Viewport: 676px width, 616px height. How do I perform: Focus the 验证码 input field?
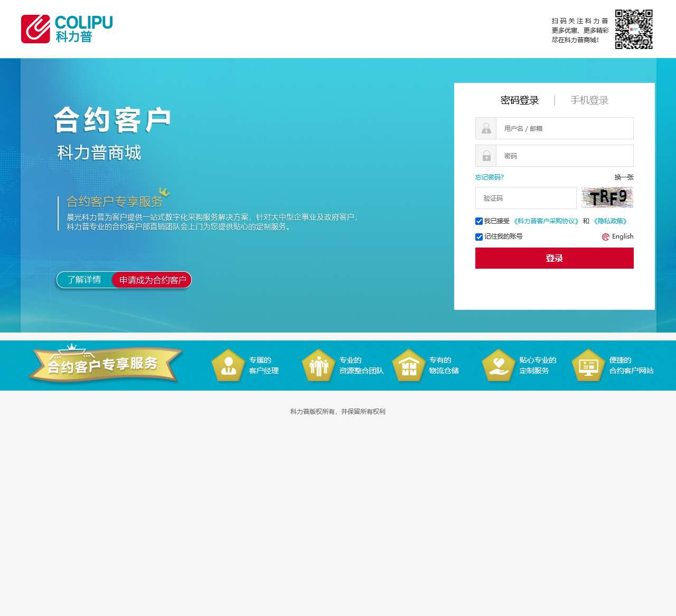(x=526, y=198)
